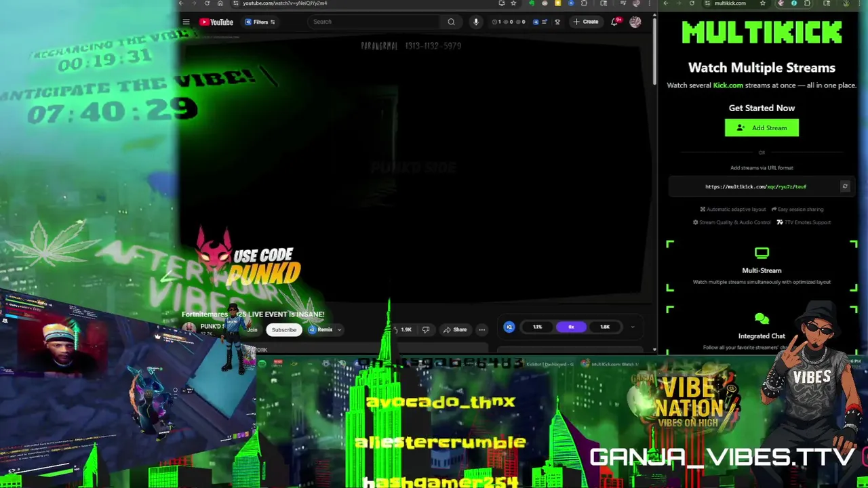Click the MULTIKICK logo heading
The width and height of the screenshot is (868, 488).
point(762,32)
